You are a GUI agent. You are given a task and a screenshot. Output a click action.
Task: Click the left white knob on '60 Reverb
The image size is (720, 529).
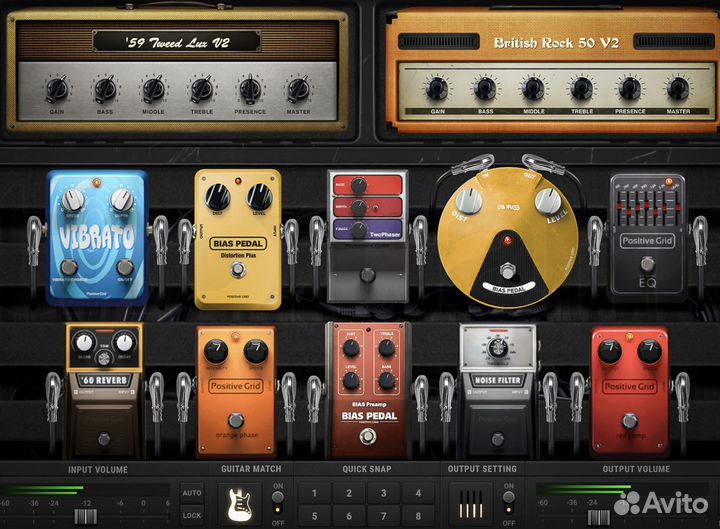coord(84,343)
